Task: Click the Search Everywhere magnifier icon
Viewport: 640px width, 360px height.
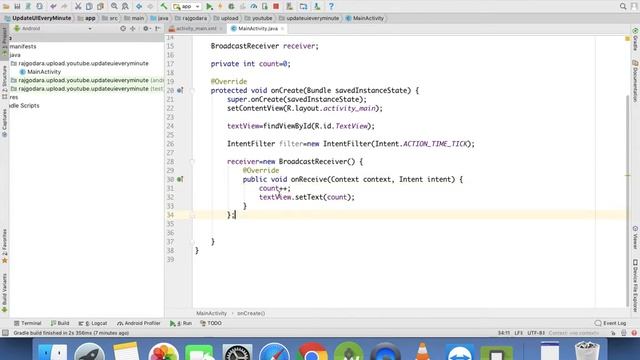Action: click(x=623, y=6)
